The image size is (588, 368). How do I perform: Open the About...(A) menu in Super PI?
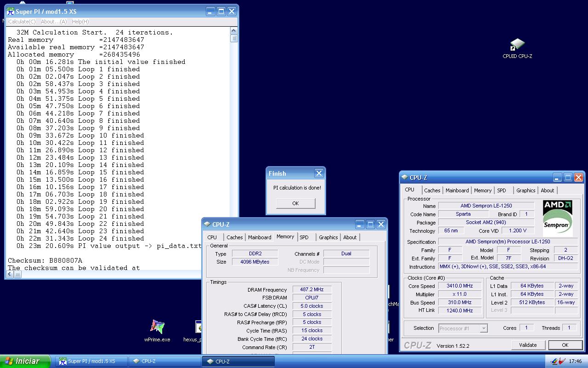(54, 22)
